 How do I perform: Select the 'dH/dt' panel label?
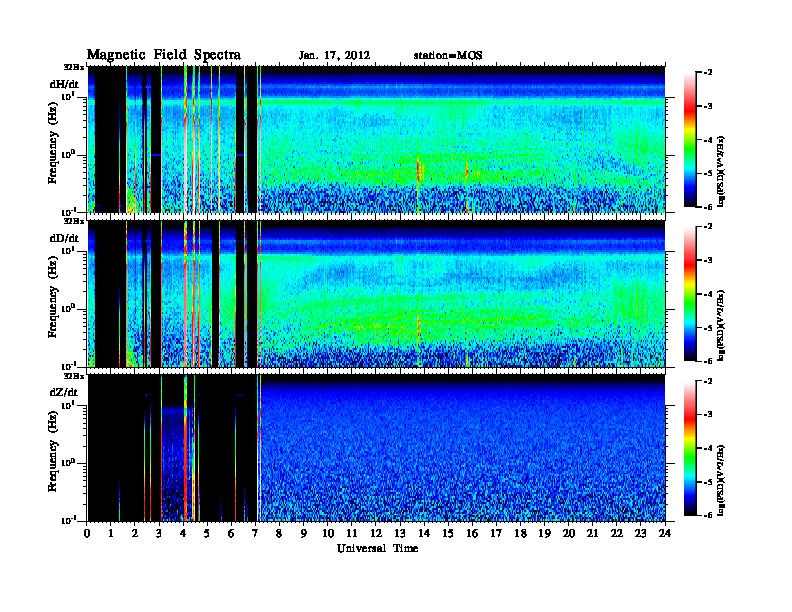[64, 84]
